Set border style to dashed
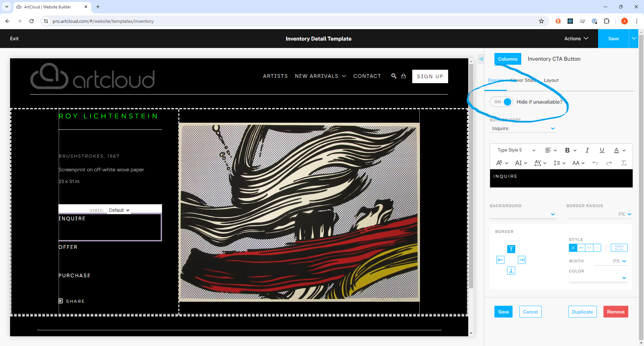644x346 pixels. tap(589, 248)
